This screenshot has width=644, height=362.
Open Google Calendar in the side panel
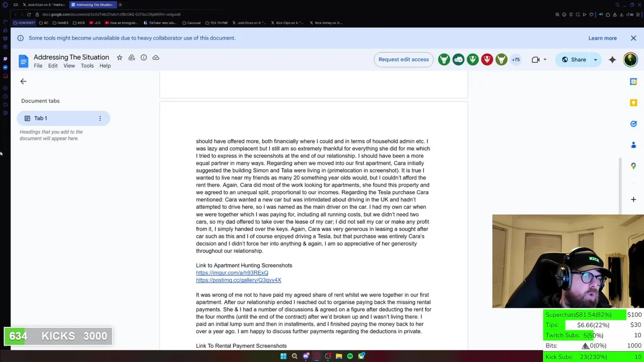pyautogui.click(x=633, y=81)
